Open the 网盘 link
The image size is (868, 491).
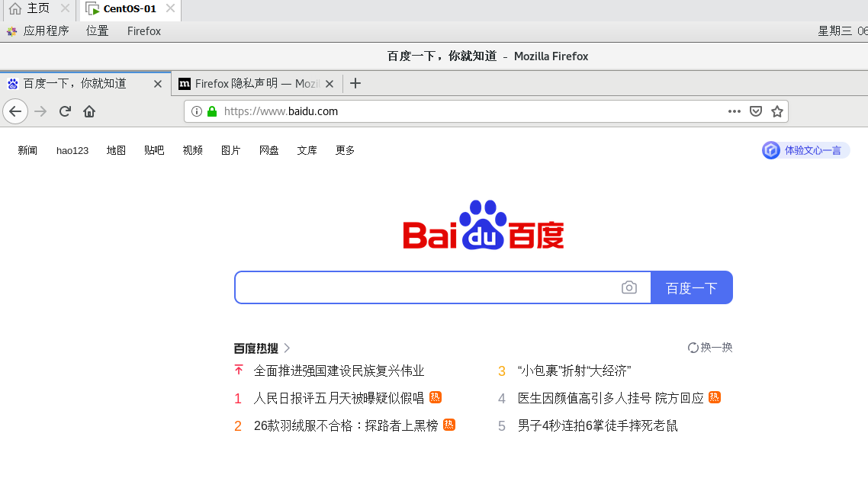[269, 150]
